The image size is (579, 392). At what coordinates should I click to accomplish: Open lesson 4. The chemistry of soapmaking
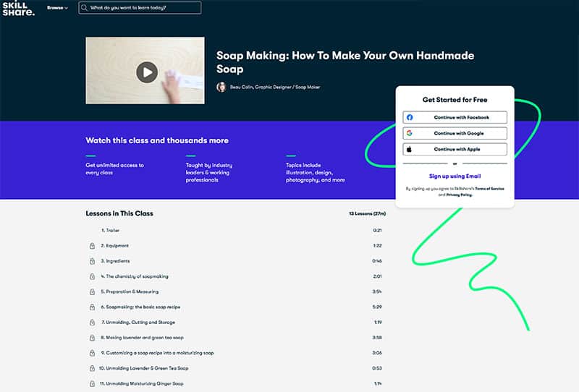(135, 276)
